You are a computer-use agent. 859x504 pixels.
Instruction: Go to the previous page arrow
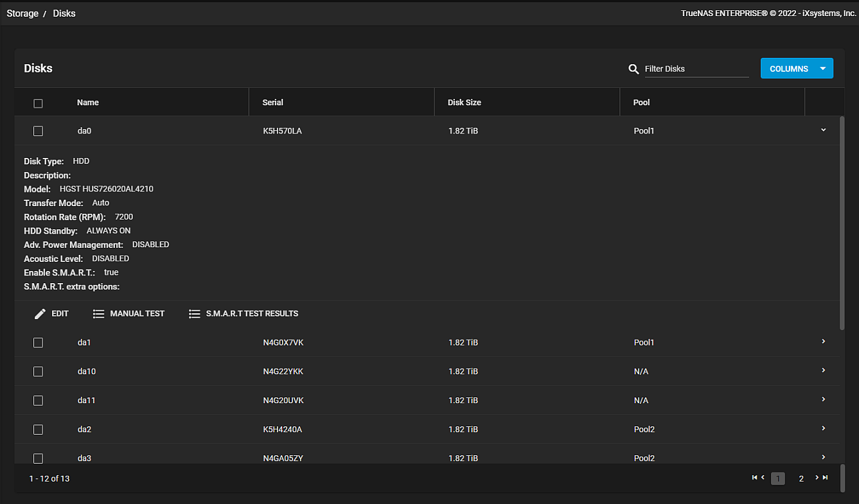[x=763, y=478]
